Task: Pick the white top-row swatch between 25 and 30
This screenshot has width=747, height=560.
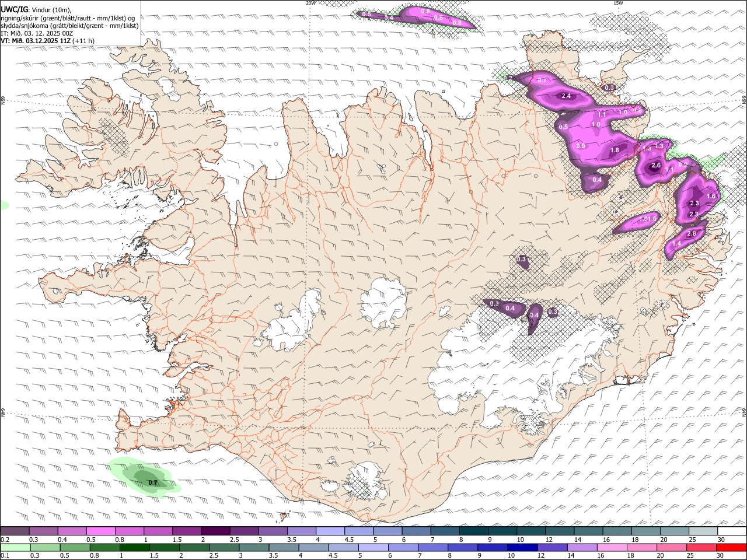Action: 703,531
